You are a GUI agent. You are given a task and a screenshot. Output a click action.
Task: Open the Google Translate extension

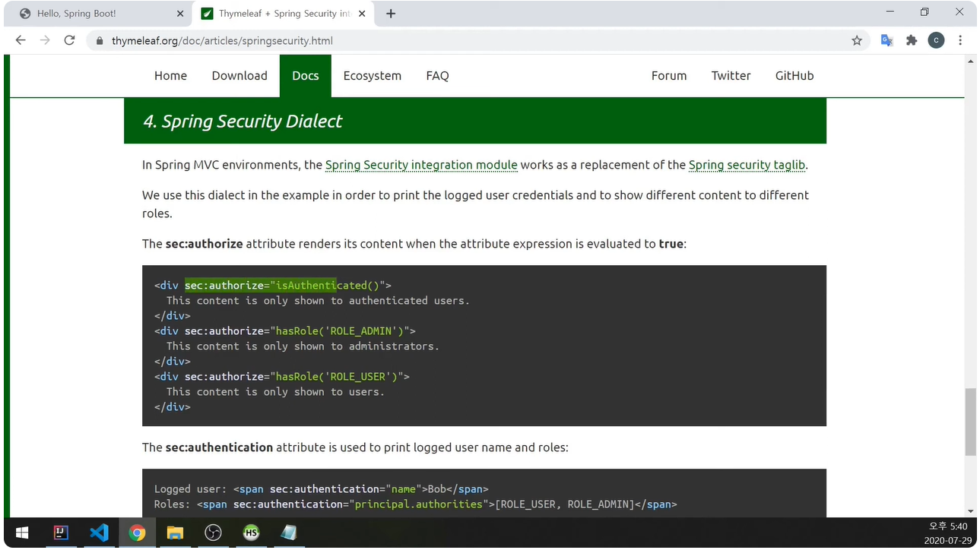pyautogui.click(x=886, y=40)
